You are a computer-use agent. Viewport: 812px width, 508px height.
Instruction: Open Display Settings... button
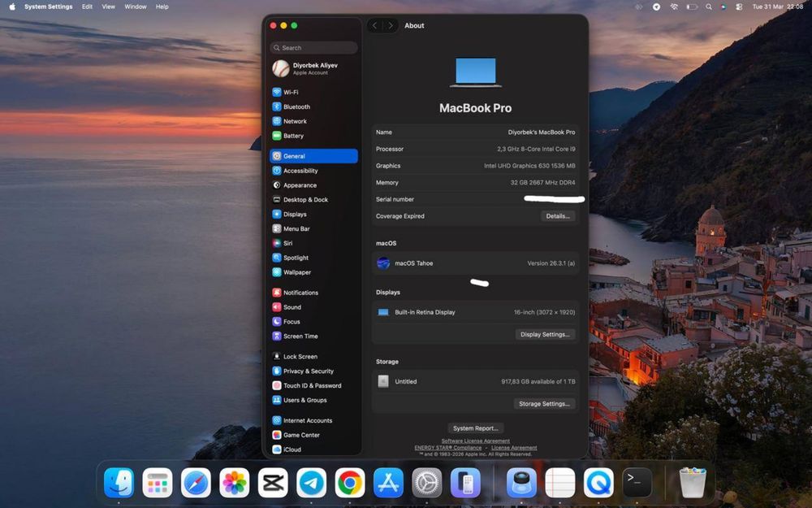click(x=545, y=334)
